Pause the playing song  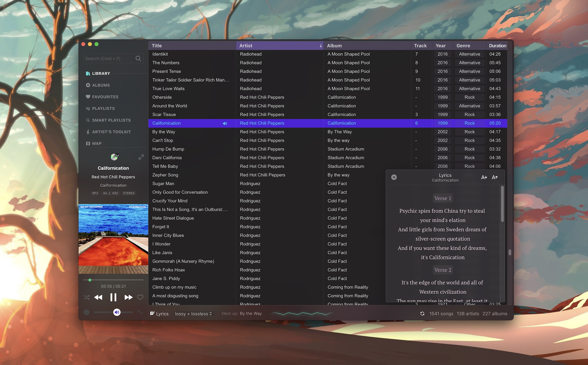(x=113, y=297)
